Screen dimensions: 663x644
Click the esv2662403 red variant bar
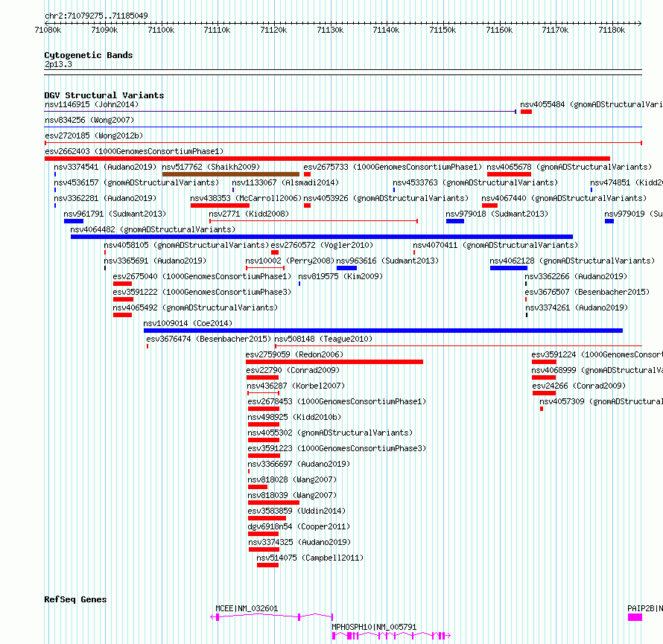(327, 159)
